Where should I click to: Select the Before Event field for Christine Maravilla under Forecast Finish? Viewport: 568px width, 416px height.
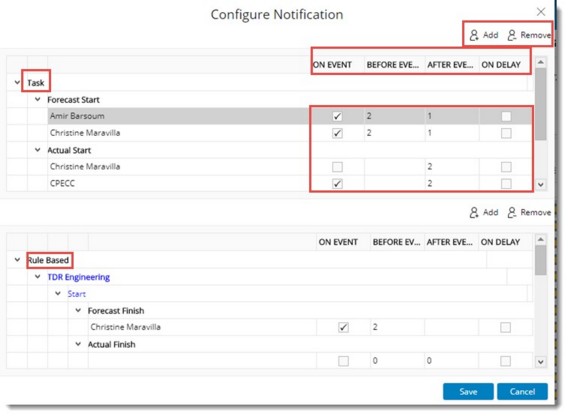(397, 327)
